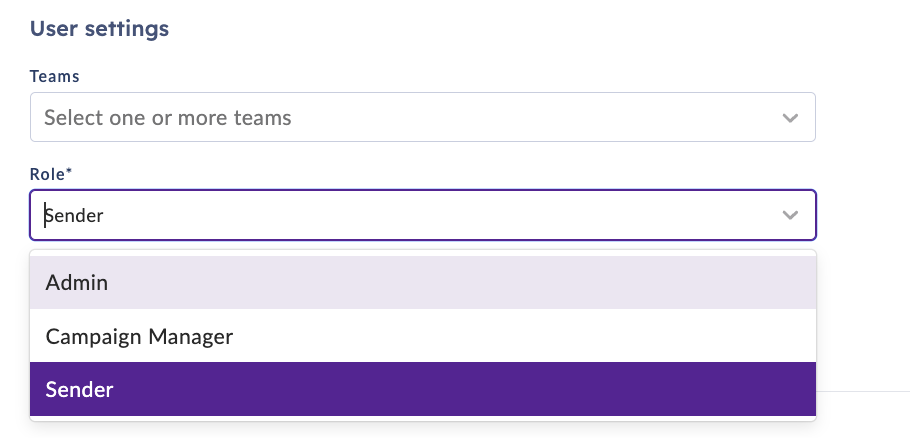910x438 pixels.
Task: Choose Campaign Manager from the role list
Action: (423, 336)
